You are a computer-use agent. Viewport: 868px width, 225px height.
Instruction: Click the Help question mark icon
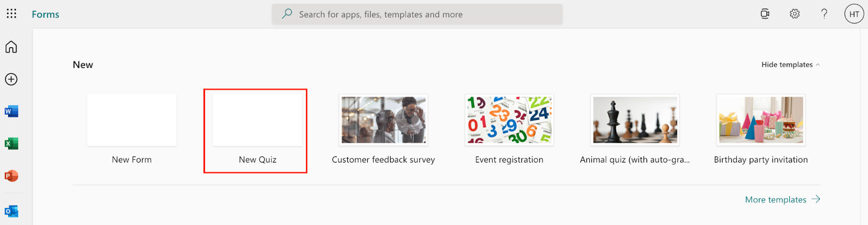824,14
